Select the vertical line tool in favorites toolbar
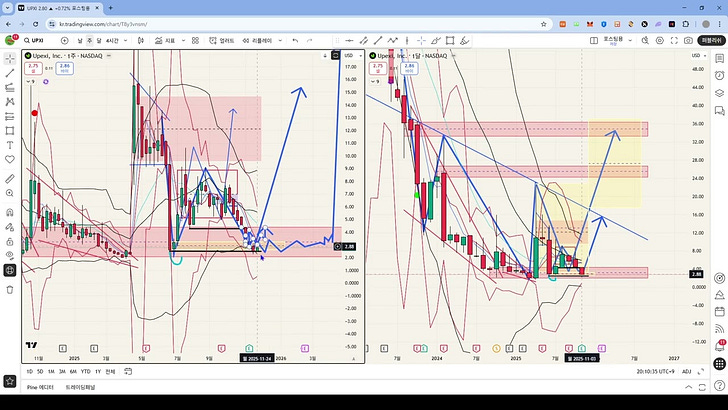Screen dimensions: 728x410 click(x=407, y=40)
